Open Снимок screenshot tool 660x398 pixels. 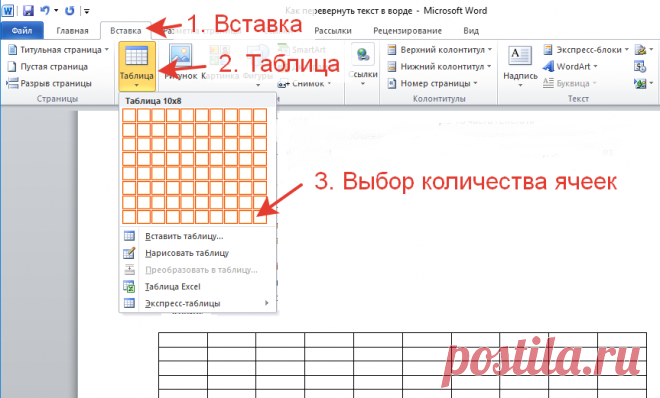pyautogui.click(x=304, y=83)
